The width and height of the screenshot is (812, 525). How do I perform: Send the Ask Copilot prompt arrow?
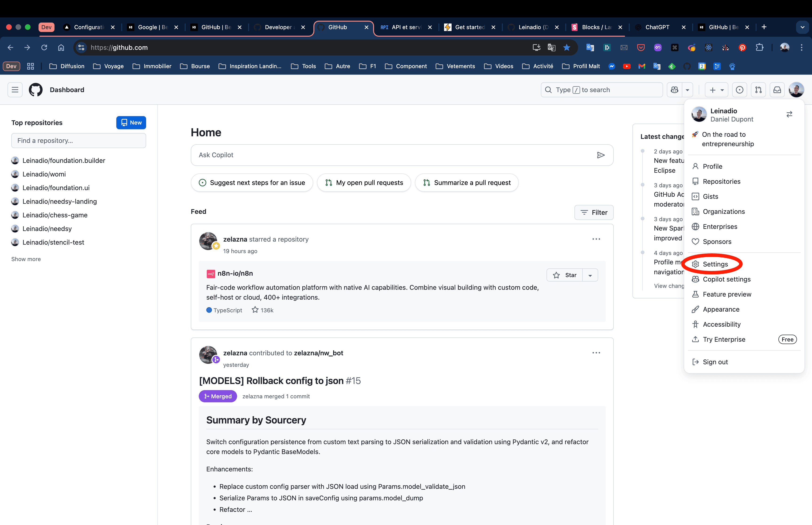tap(601, 155)
